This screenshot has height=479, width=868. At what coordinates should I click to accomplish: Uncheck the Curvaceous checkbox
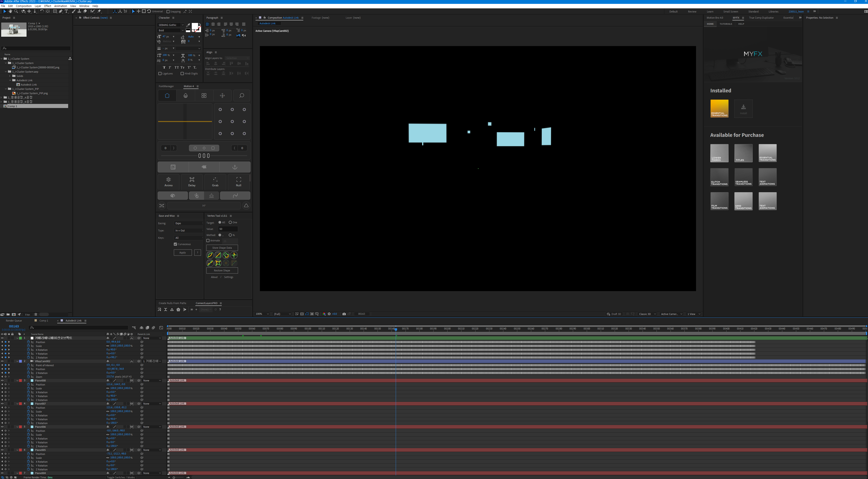click(x=175, y=244)
